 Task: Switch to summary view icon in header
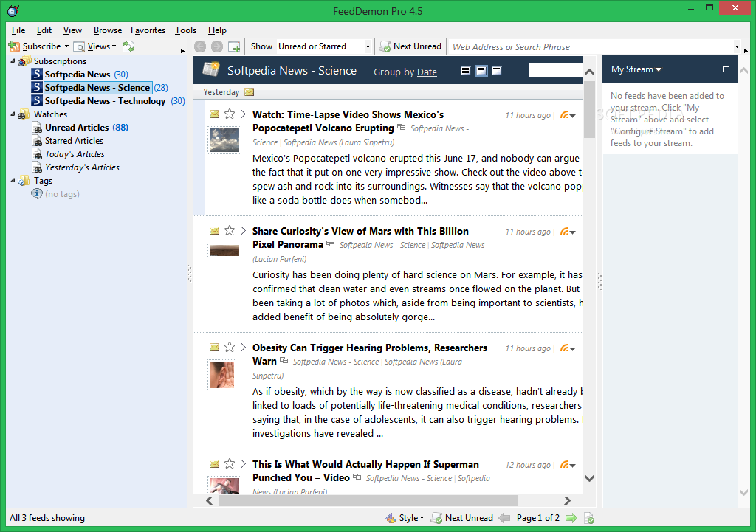coord(481,71)
